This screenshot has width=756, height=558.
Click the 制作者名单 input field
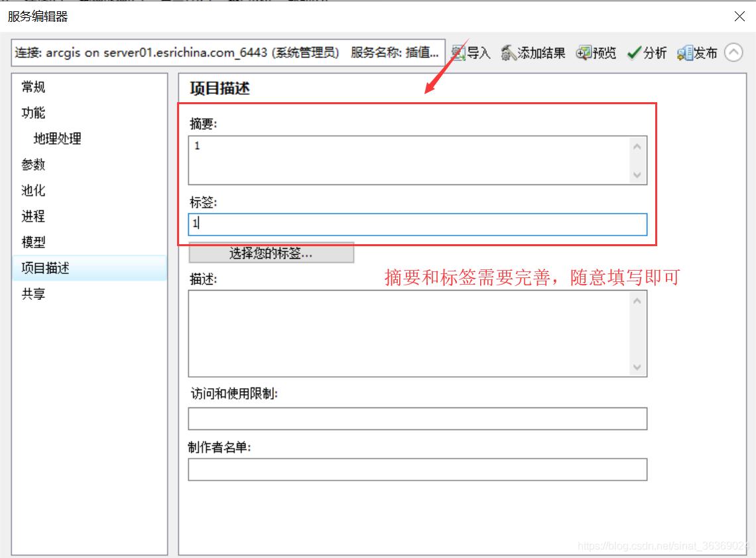click(x=416, y=469)
